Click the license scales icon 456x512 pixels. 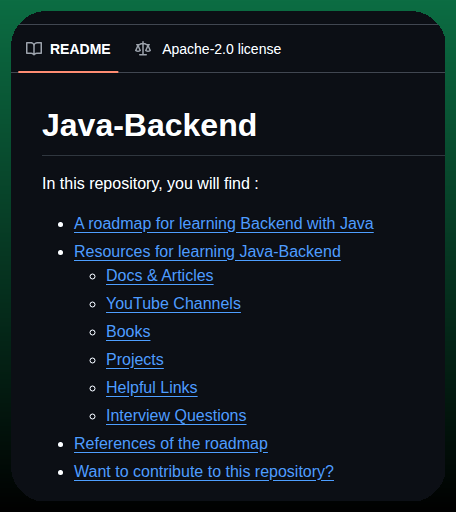[143, 49]
